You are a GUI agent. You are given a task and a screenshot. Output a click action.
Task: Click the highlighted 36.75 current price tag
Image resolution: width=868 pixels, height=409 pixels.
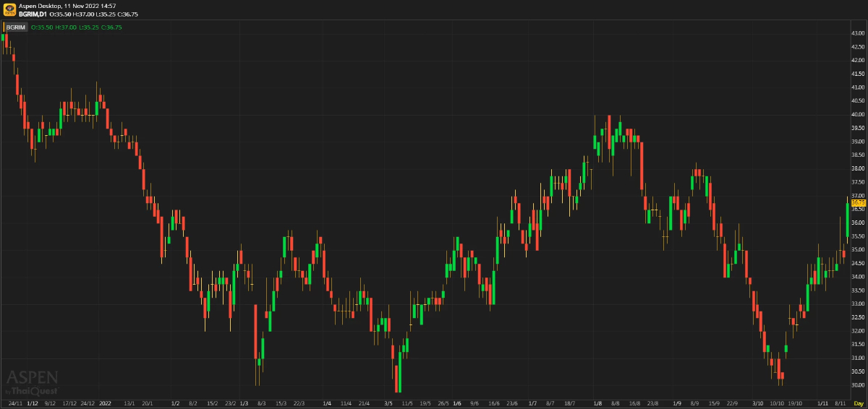coord(858,202)
